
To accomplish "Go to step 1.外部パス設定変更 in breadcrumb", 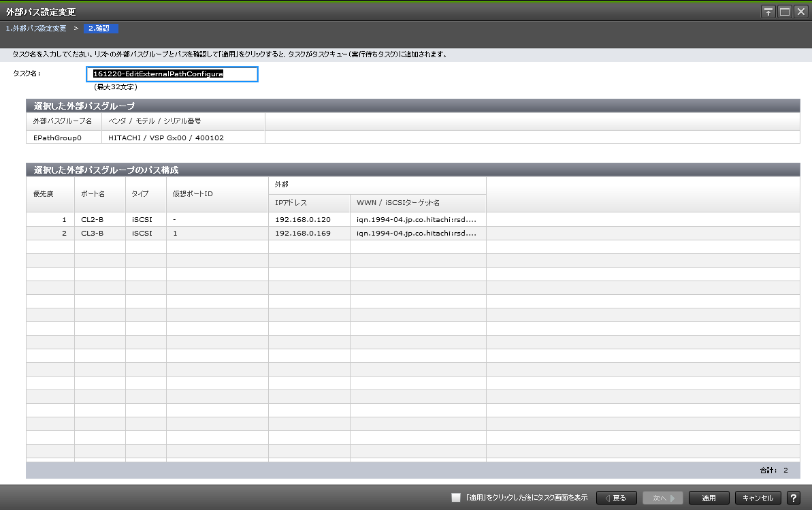I will tap(36, 29).
